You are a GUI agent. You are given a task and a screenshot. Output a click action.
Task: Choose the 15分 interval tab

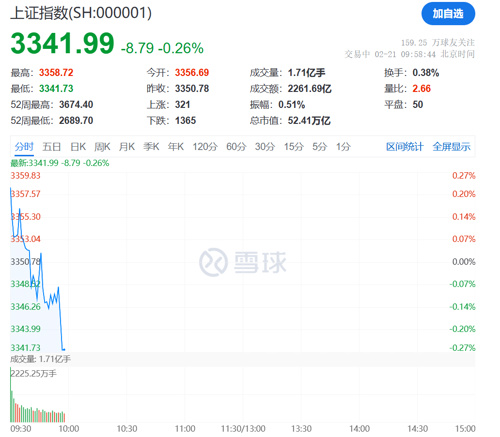point(294,147)
